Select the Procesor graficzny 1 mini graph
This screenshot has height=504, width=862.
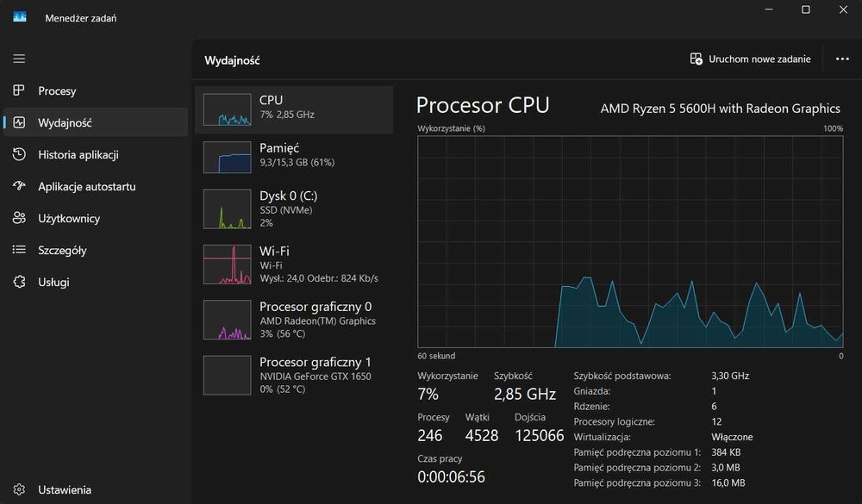click(227, 376)
